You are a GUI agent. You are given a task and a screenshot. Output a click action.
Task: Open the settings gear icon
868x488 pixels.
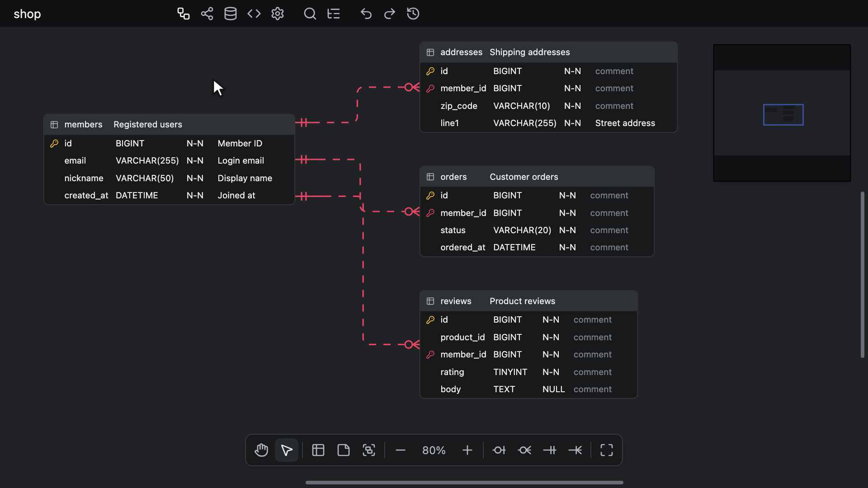[x=278, y=14]
